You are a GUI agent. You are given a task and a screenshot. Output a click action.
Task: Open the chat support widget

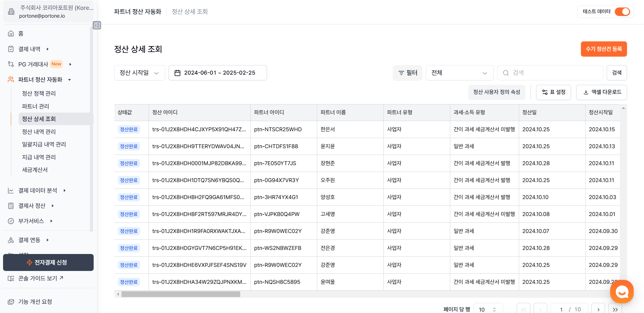click(622, 292)
